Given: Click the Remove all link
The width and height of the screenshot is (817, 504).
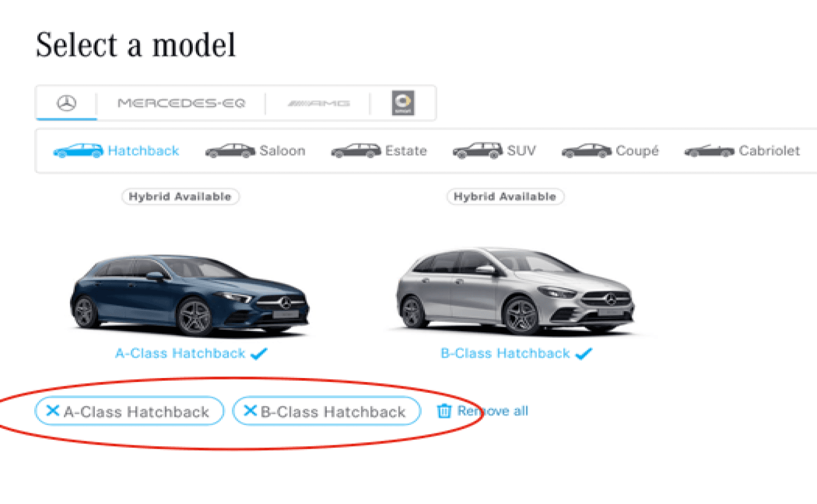Looking at the screenshot, I should click(493, 411).
